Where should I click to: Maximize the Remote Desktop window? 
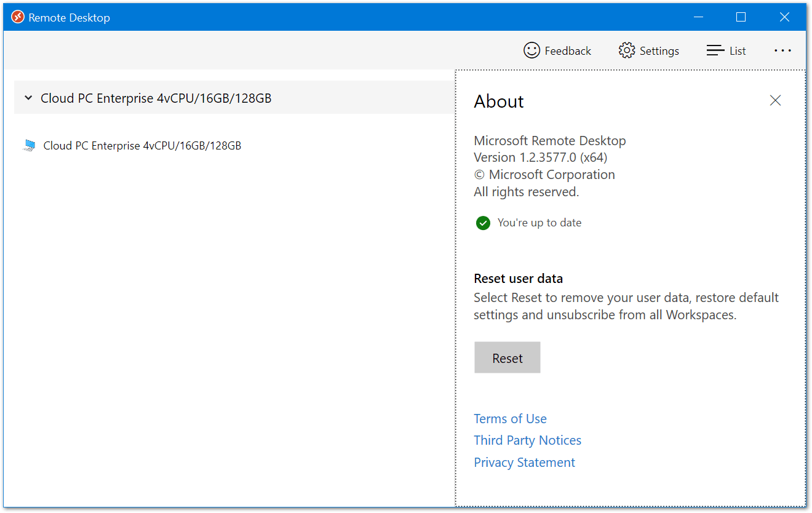741,17
